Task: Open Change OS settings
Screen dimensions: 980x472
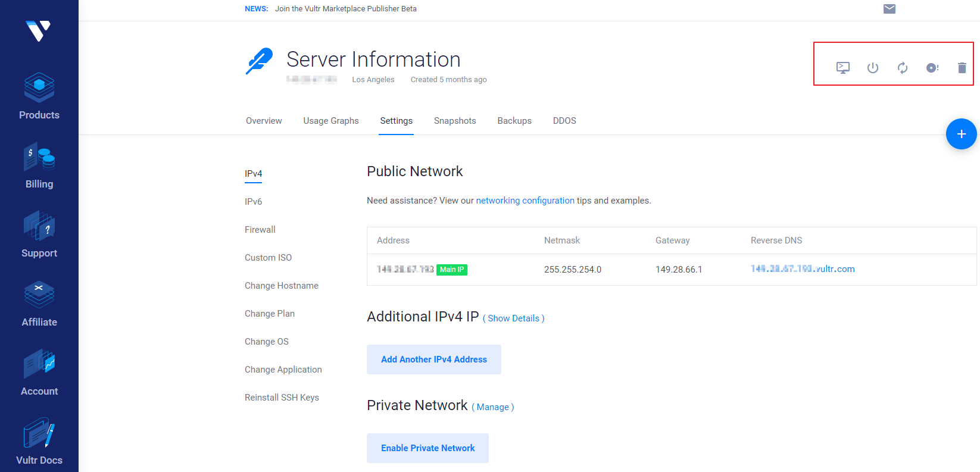Action: click(x=267, y=342)
